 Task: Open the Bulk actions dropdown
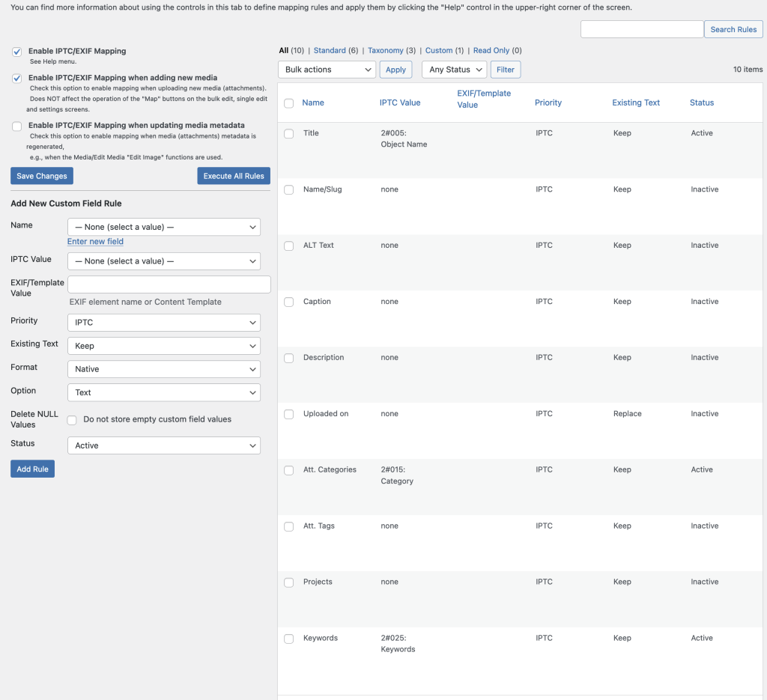[x=327, y=70]
